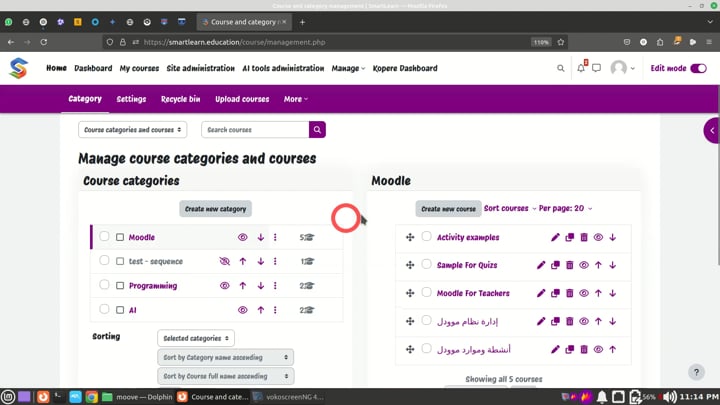
Task: Reload the page in Firefox
Action: 44,42
